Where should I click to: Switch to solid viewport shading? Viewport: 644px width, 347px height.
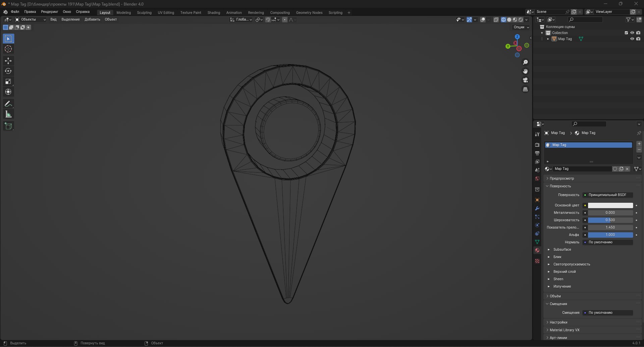pyautogui.click(x=509, y=20)
